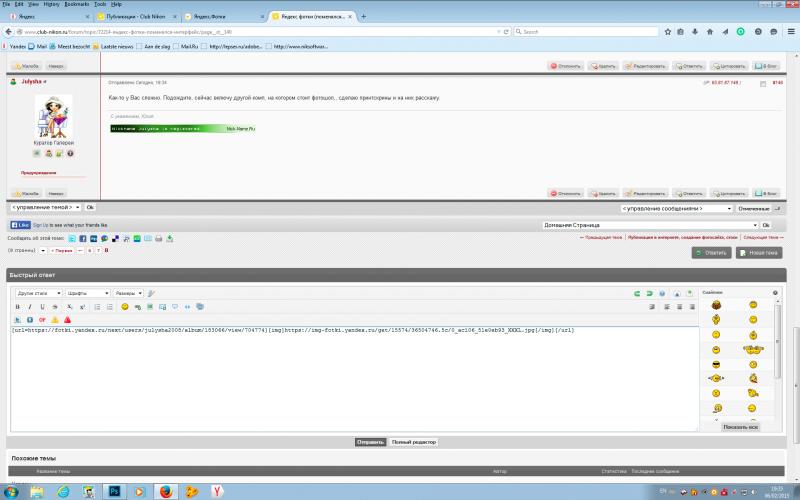
Task: Open the other styles dropdown in the editor
Action: 39,293
